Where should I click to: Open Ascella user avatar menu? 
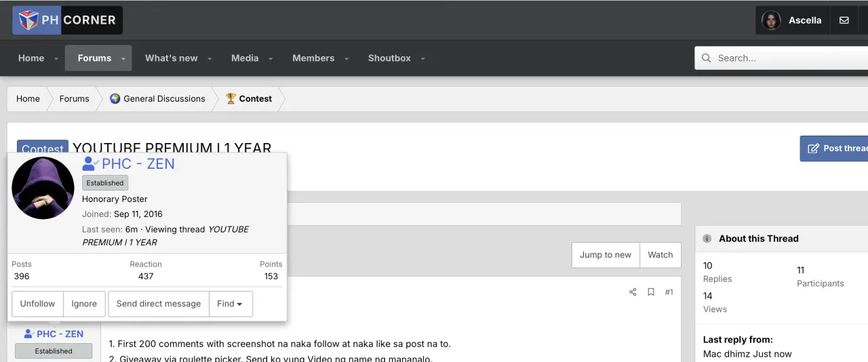pos(771,20)
